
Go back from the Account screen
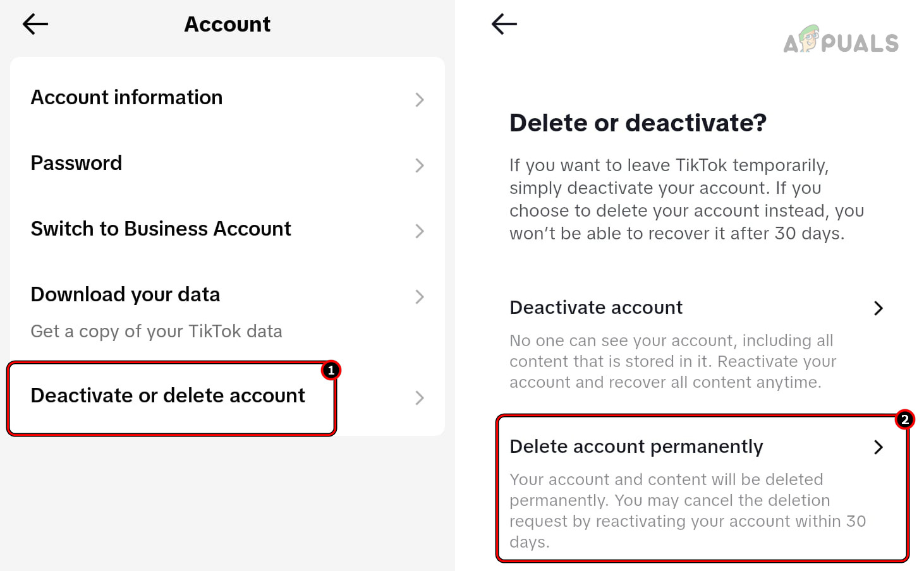35,25
